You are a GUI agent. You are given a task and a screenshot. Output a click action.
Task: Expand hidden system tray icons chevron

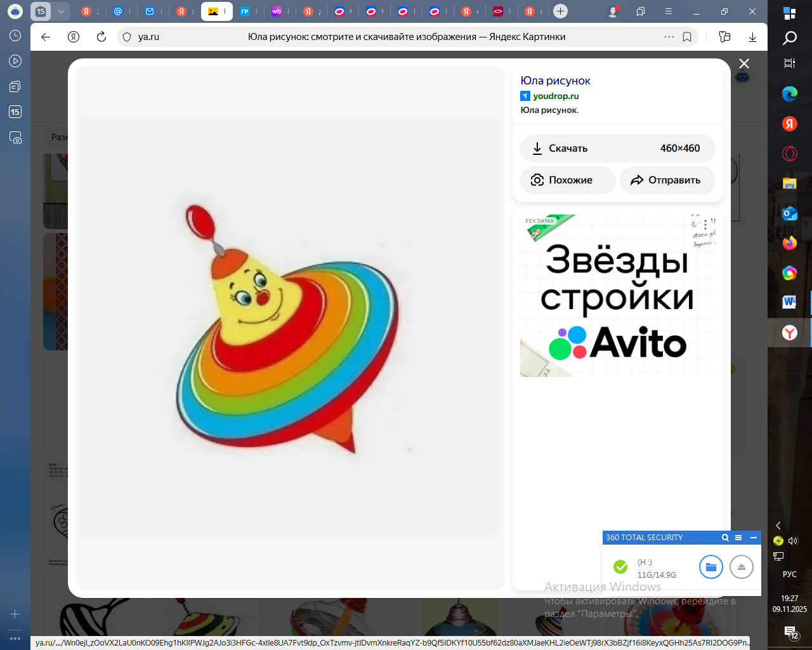point(778,526)
